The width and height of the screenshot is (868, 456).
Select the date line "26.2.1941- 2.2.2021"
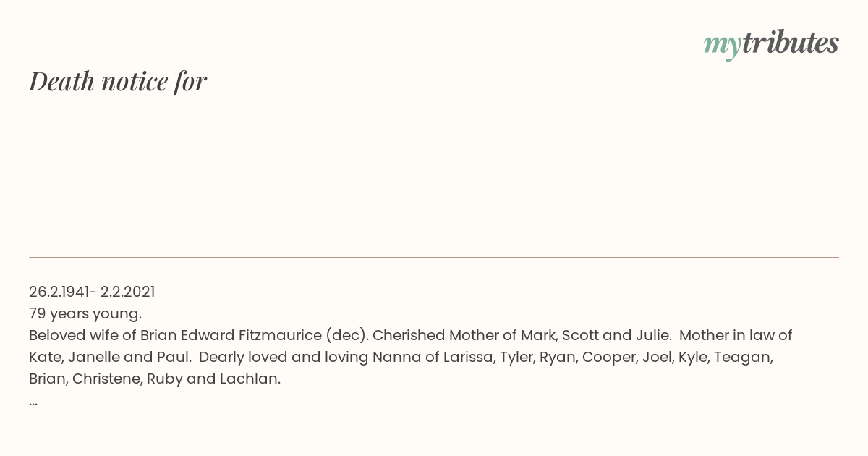[92, 292]
